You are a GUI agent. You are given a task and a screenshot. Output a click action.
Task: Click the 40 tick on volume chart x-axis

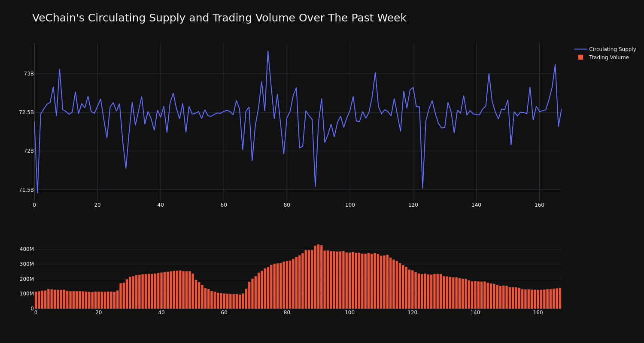[161, 313]
